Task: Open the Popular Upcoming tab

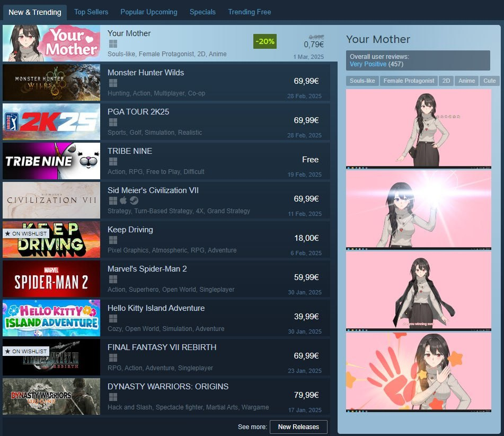Action: tap(149, 12)
